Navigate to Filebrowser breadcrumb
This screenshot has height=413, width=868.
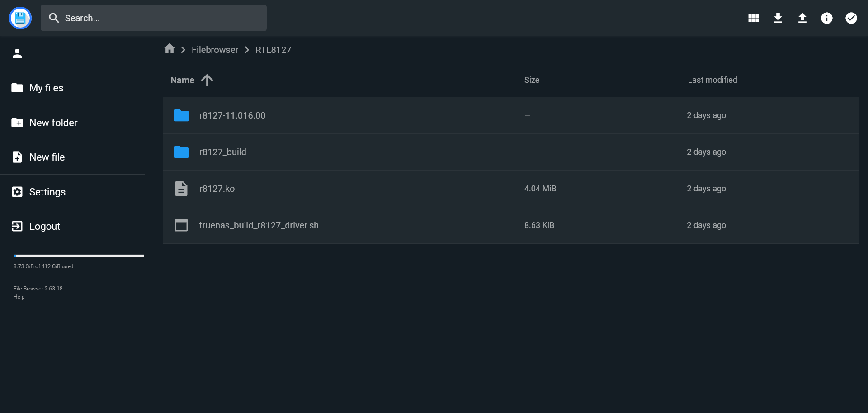215,50
